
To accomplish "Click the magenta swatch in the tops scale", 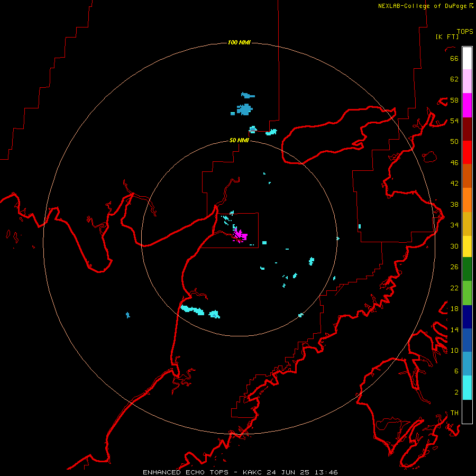I will [467, 105].
